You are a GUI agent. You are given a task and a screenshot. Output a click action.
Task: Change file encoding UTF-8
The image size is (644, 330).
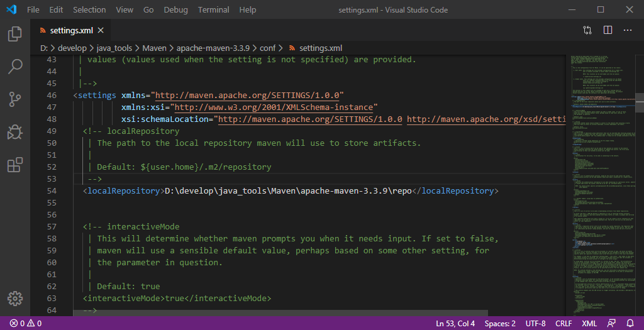[x=536, y=324]
